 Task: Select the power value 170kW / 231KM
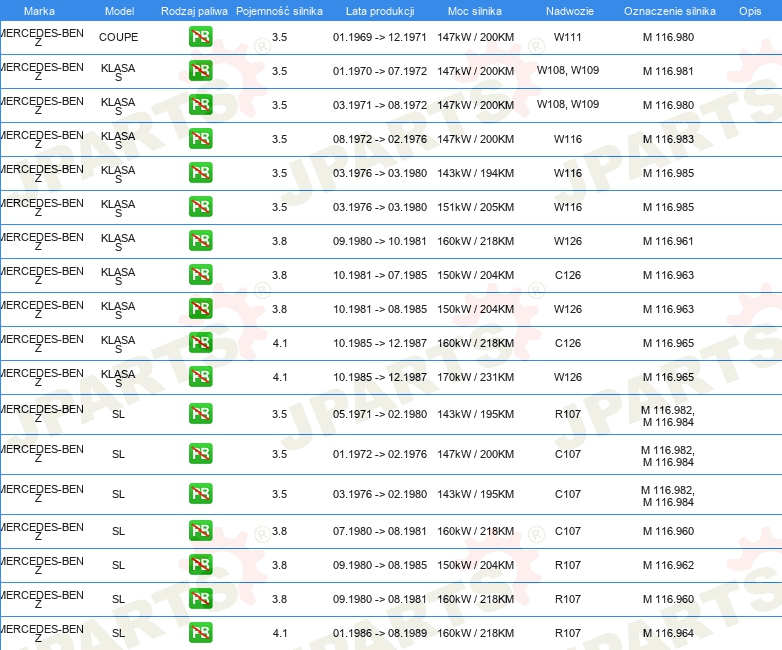coord(475,377)
